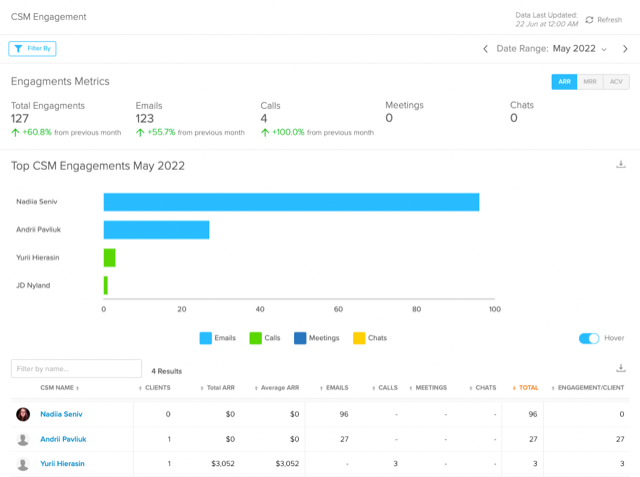Click Andrii Pavliuk's avatar icon
Viewport: 640px width, 477px height.
[x=23, y=439]
